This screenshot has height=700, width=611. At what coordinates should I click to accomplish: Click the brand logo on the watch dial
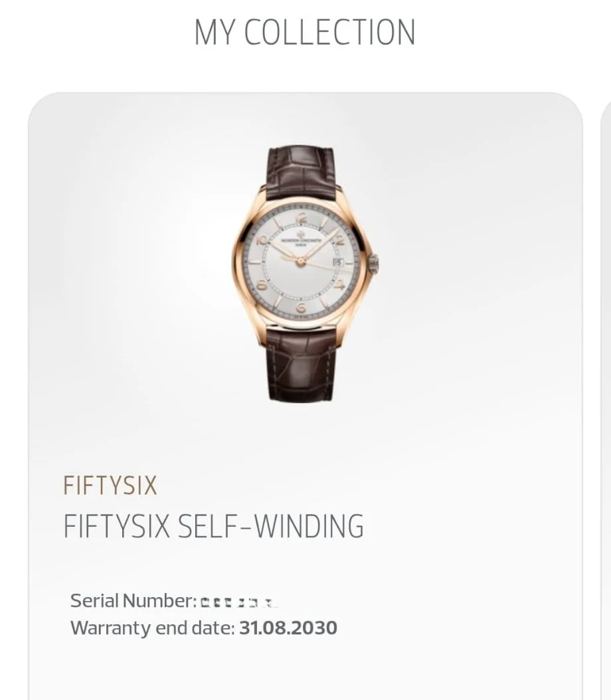tap(301, 235)
